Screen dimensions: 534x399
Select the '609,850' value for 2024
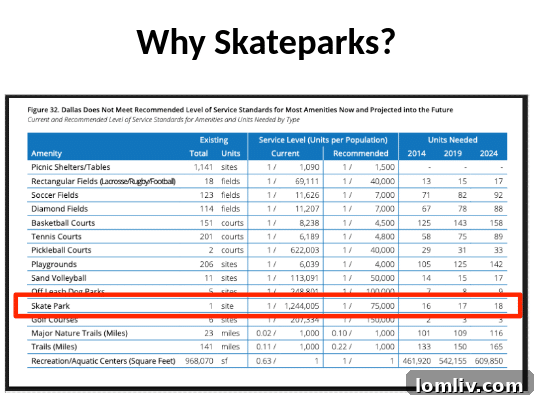pos(489,361)
